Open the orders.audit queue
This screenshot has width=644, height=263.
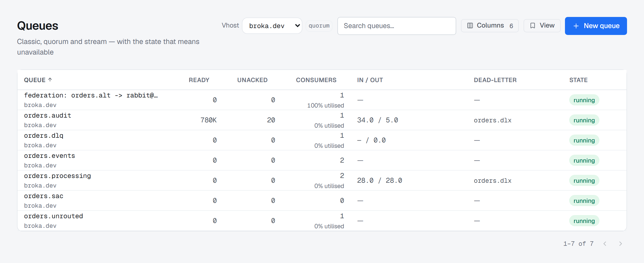point(48,115)
